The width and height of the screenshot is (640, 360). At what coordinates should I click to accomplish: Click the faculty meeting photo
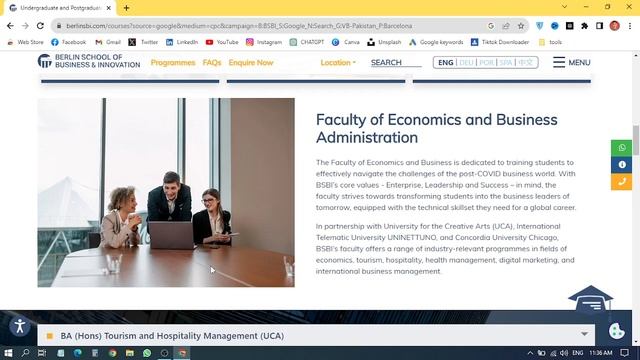click(166, 192)
